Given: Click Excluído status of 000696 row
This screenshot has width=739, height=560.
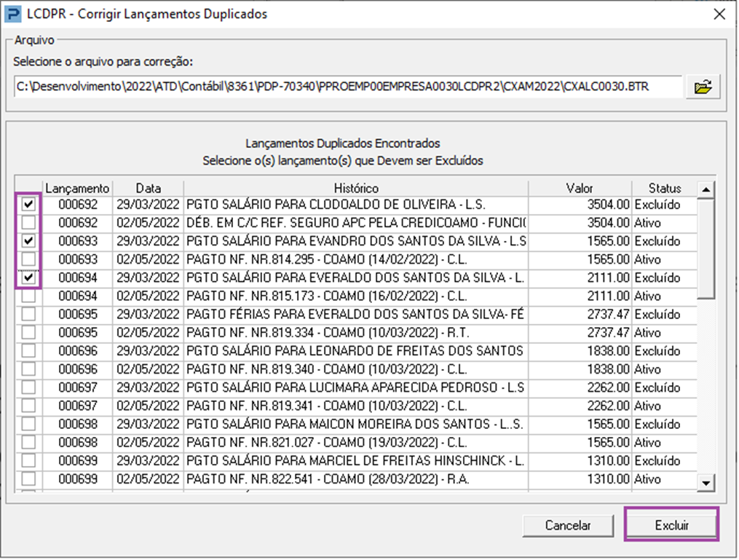Looking at the screenshot, I should tap(657, 351).
